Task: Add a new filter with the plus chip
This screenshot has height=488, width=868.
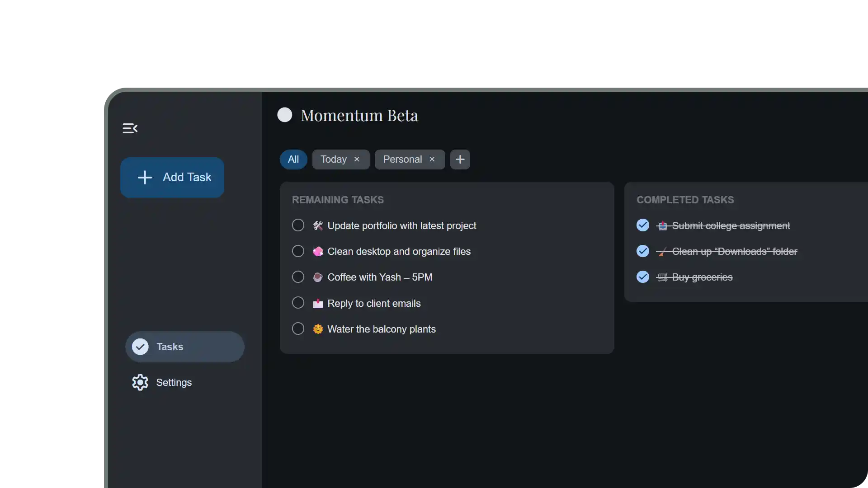Action: (x=460, y=159)
